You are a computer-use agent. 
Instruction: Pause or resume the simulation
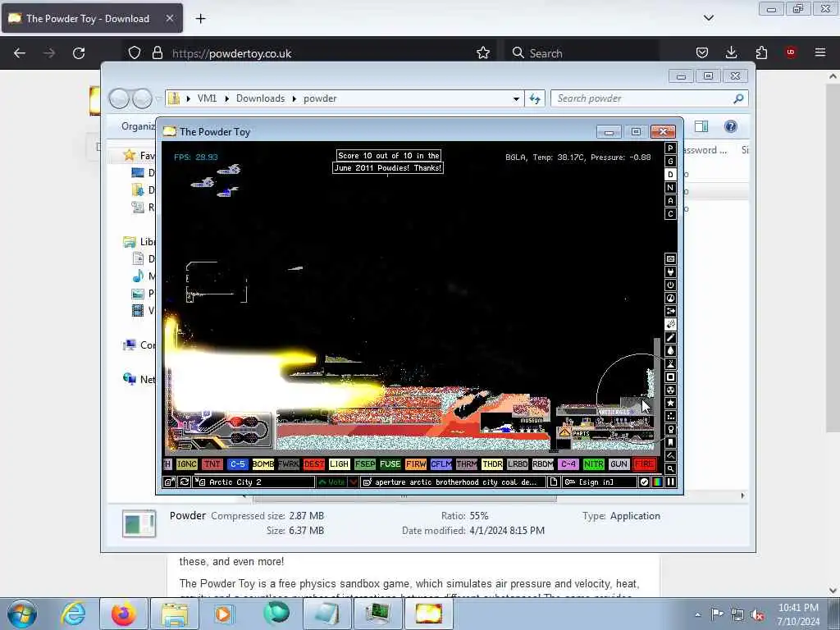670,482
